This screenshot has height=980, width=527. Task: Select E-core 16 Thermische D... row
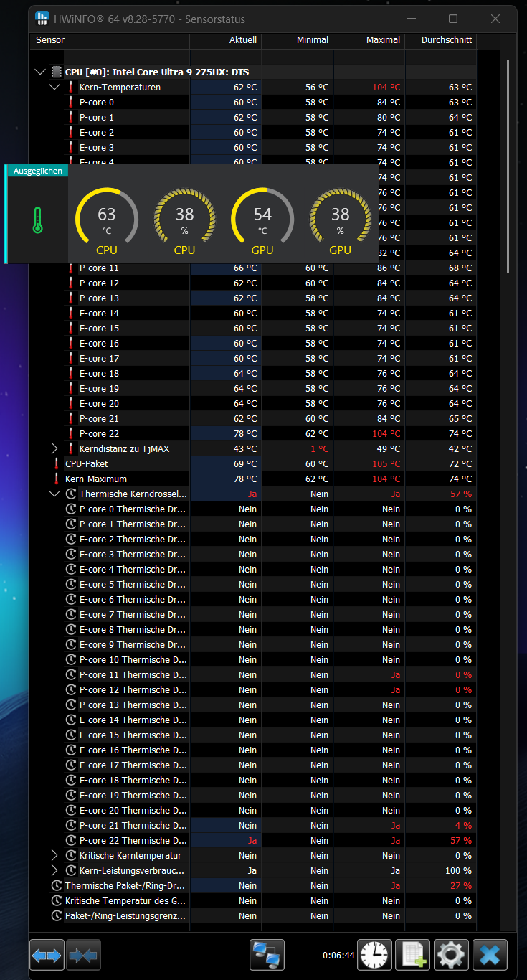click(x=253, y=750)
